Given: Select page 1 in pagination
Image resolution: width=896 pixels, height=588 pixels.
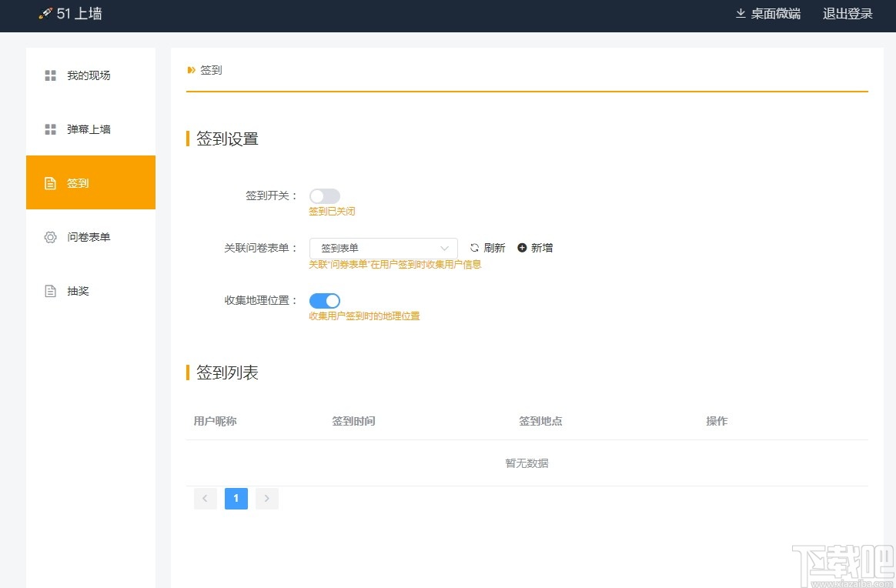Looking at the screenshot, I should tap(236, 498).
